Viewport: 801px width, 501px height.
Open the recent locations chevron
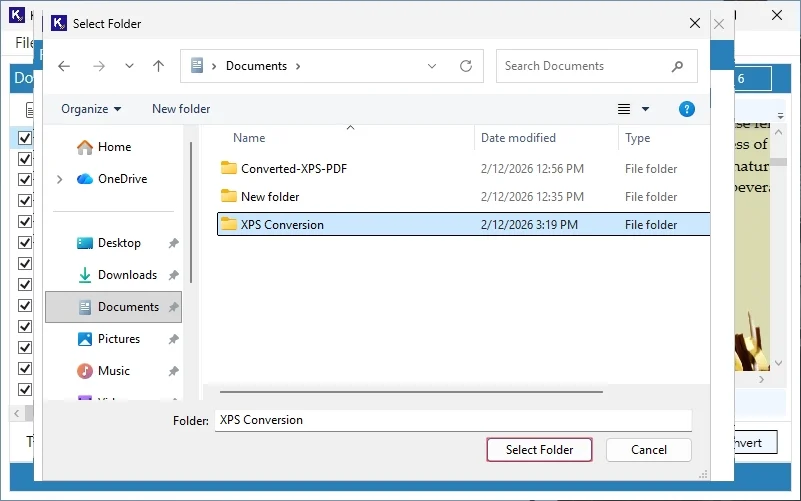tap(129, 66)
